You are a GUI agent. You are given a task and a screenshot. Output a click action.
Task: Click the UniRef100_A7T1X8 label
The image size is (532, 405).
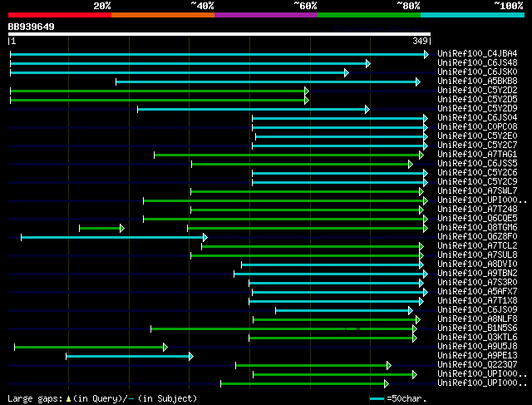[477, 301]
